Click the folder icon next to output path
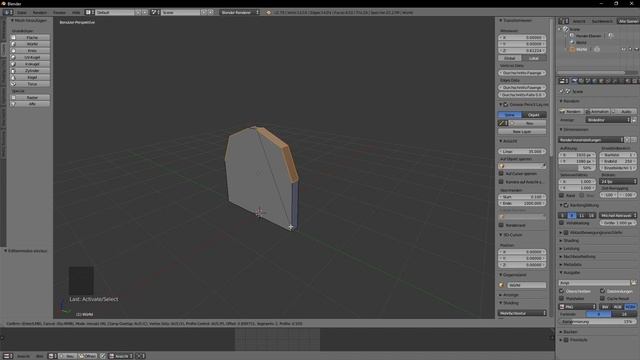 pyautogui.click(x=634, y=282)
